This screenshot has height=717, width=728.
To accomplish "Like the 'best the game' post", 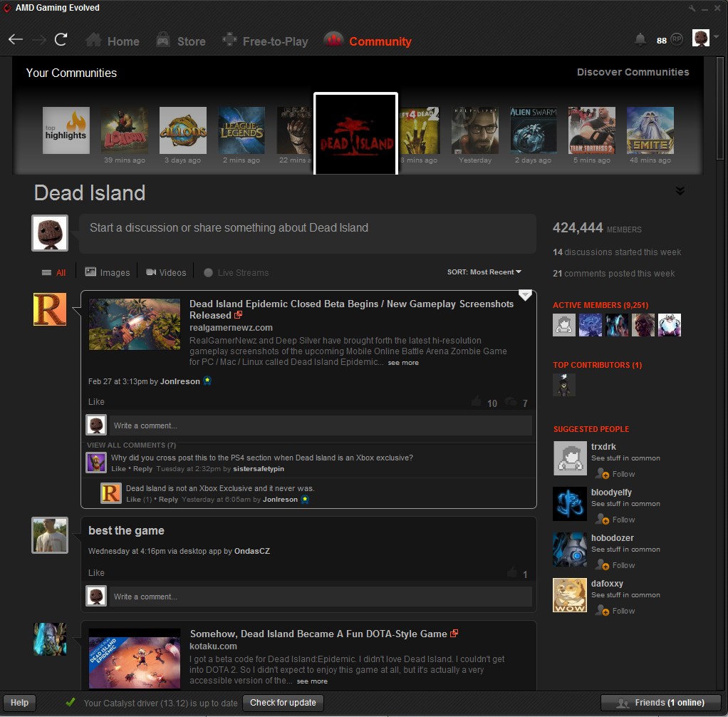I will click(x=96, y=572).
